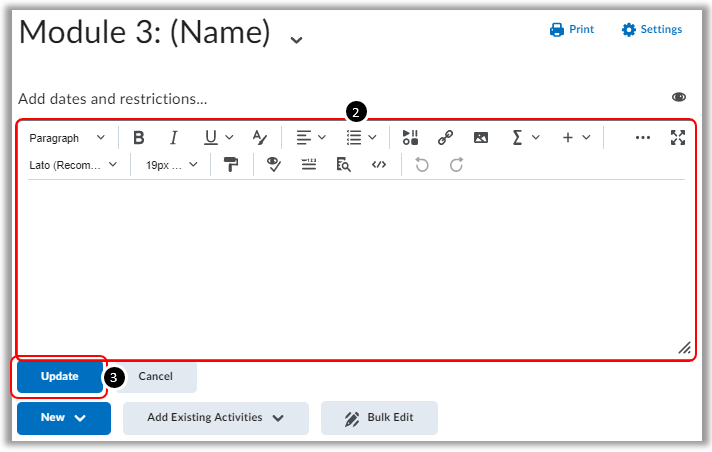Open the HTML source code editor
Screen dimensions: 712x452
[x=378, y=165]
